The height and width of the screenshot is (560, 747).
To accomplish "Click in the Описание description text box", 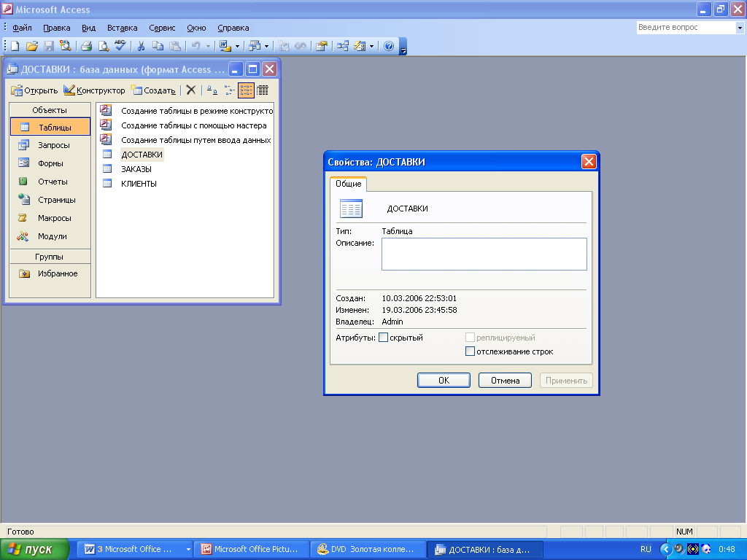I will 484,254.
